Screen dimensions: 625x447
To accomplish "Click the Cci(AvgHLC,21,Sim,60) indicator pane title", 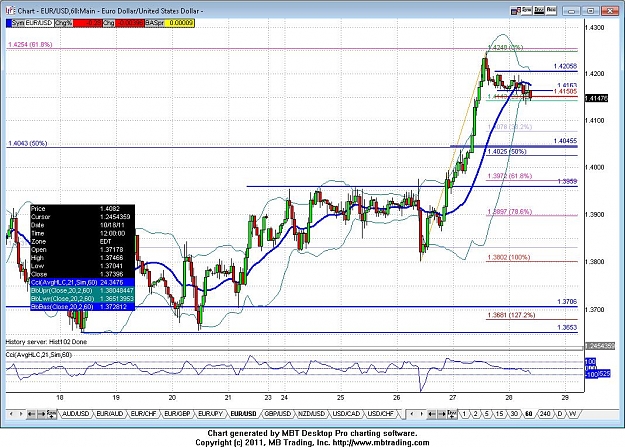I will [39, 355].
